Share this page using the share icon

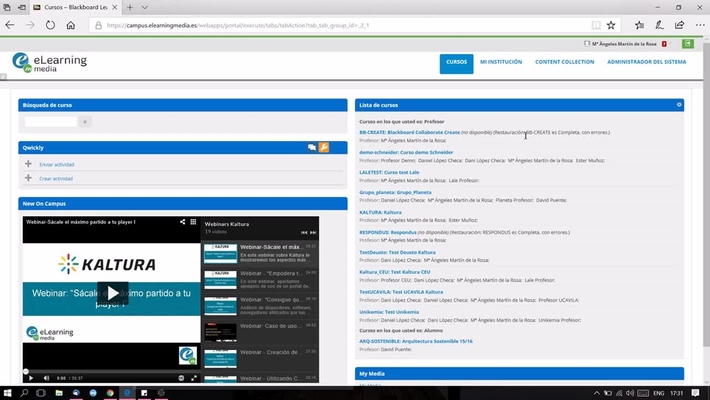pos(679,25)
